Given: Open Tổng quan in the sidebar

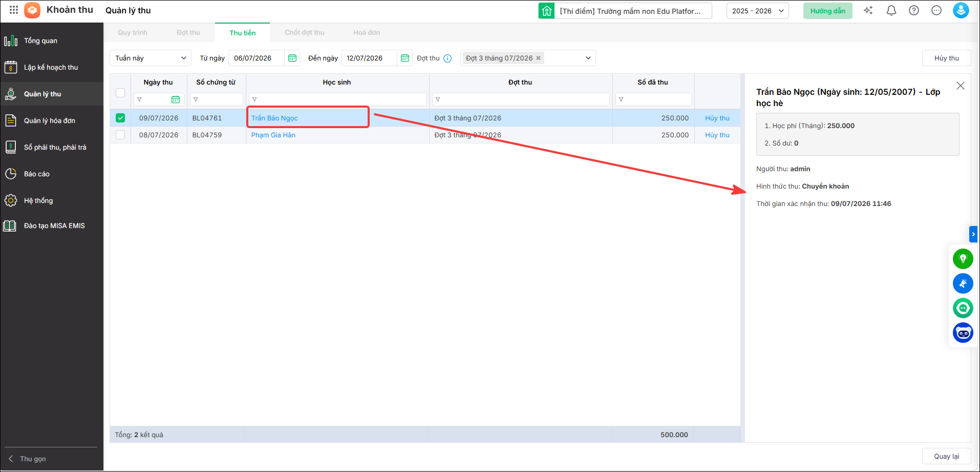Looking at the screenshot, I should click(52, 40).
